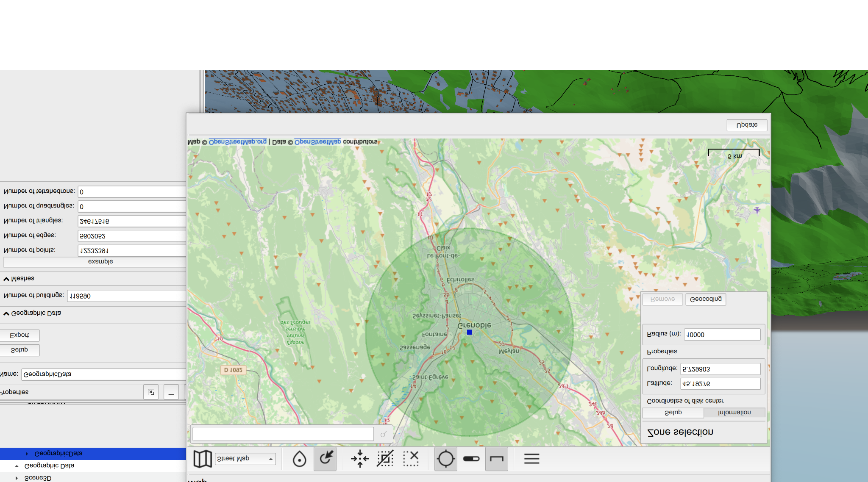
Task: Click the Geocoding button
Action: (x=705, y=299)
